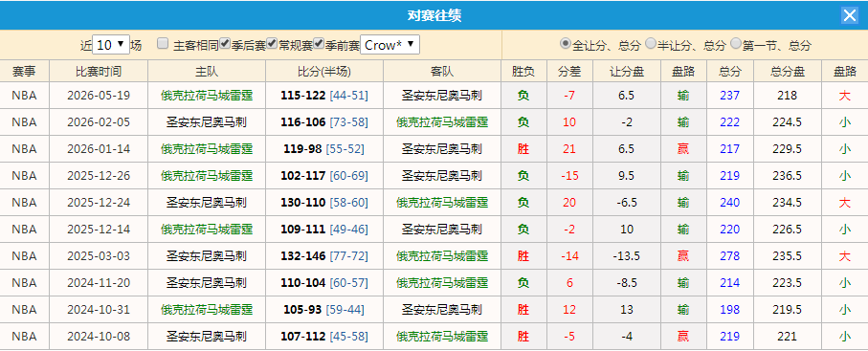The height and width of the screenshot is (351, 868).
Task: Click home team 俄克拉荷马城雷霆 in 2024-10-31 row
Action: [207, 310]
